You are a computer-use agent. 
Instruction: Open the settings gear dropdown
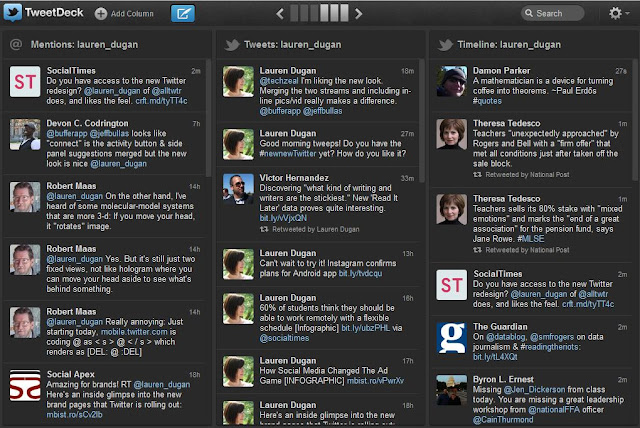click(x=618, y=13)
